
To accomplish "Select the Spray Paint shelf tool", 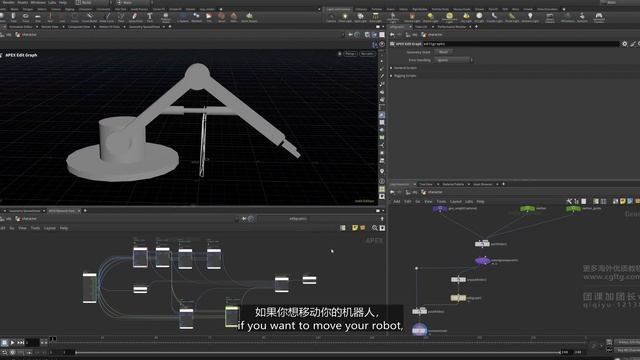I will [135, 17].
